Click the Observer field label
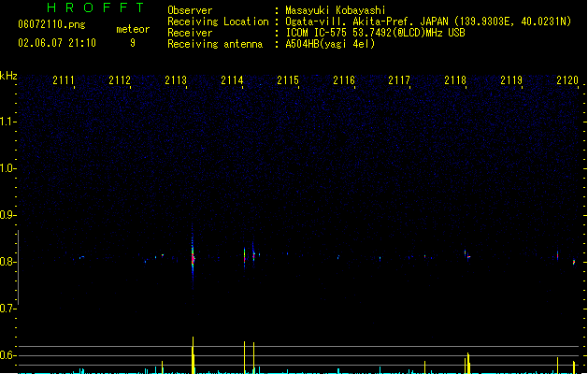This screenshot has width=588, height=374. 190,10
